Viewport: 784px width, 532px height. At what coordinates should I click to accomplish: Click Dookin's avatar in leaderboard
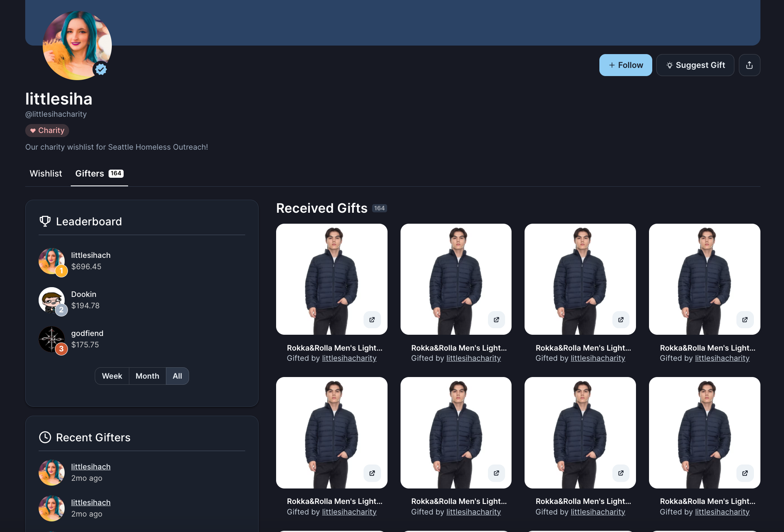click(52, 300)
